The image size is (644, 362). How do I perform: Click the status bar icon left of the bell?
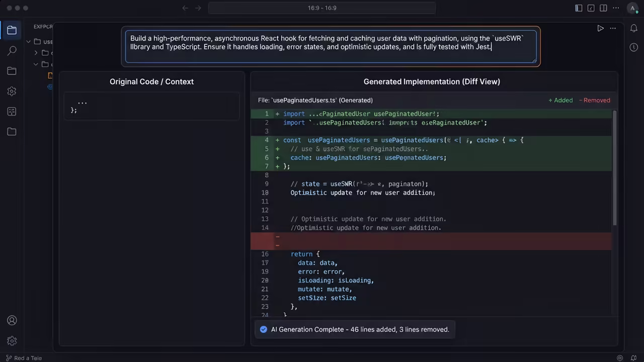tap(620, 358)
